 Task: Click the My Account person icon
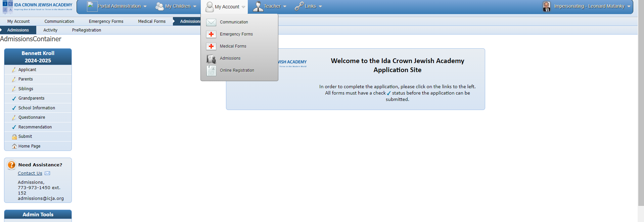pos(210,7)
